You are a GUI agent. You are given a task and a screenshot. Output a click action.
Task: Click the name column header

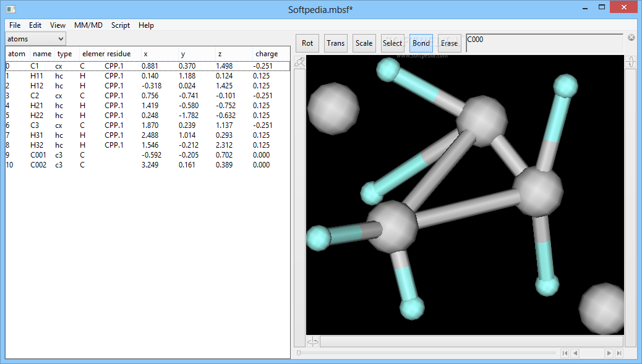pos(42,54)
